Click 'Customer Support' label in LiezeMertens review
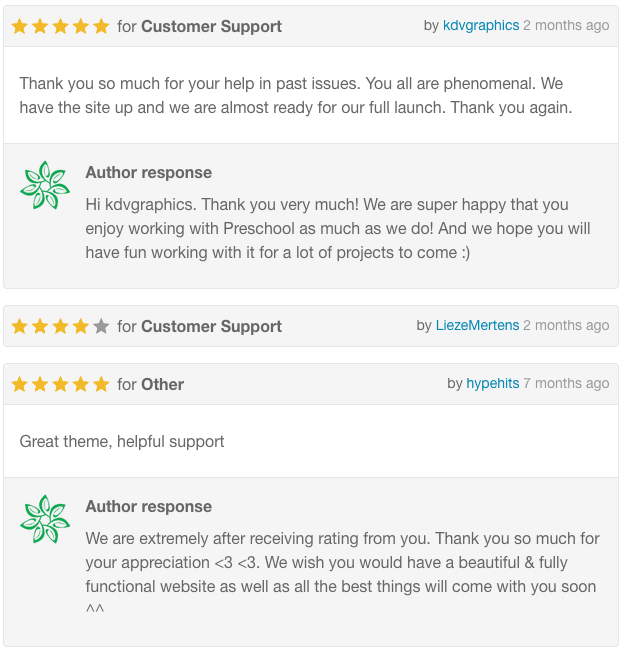 tap(211, 327)
